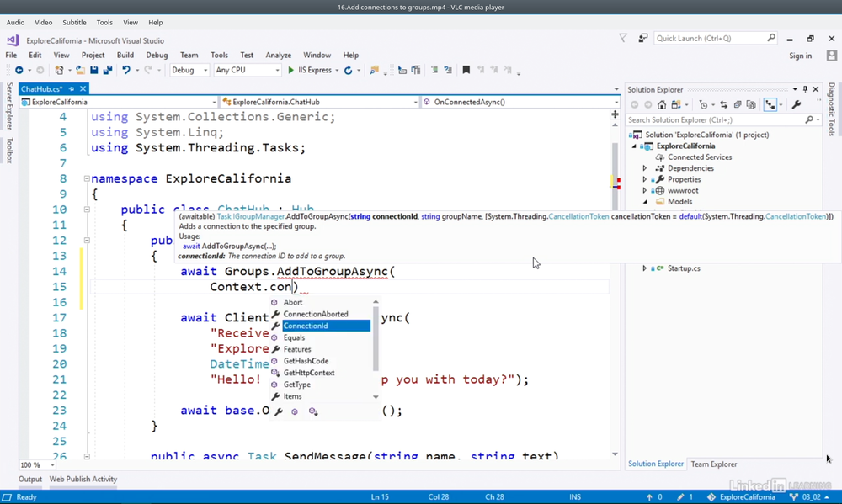Click the Sign in link
The width and height of the screenshot is (842, 504).
click(800, 56)
